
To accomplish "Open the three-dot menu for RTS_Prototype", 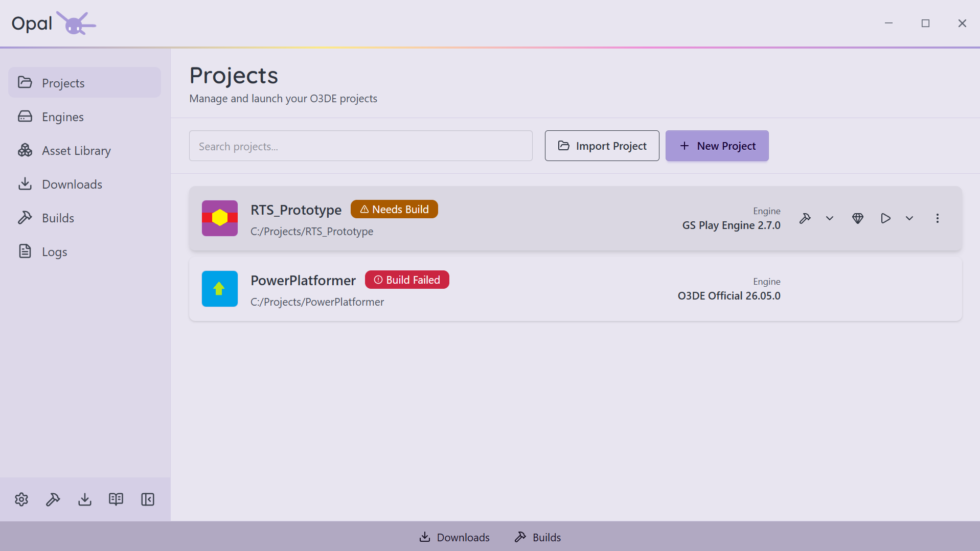I will (x=938, y=218).
